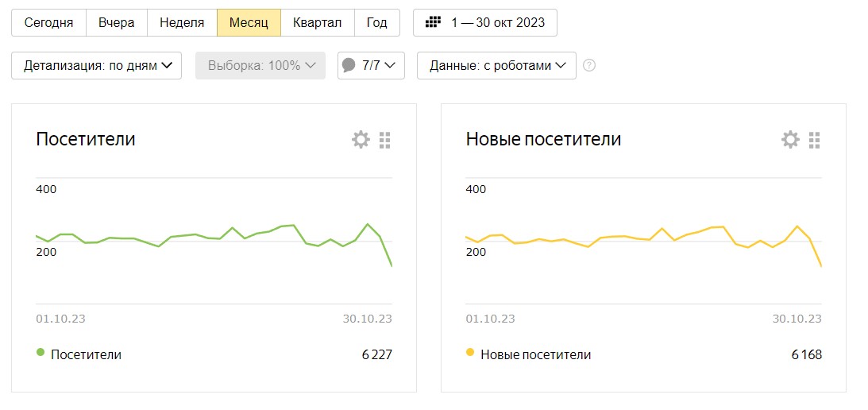Select the Месяц period tab

click(249, 22)
